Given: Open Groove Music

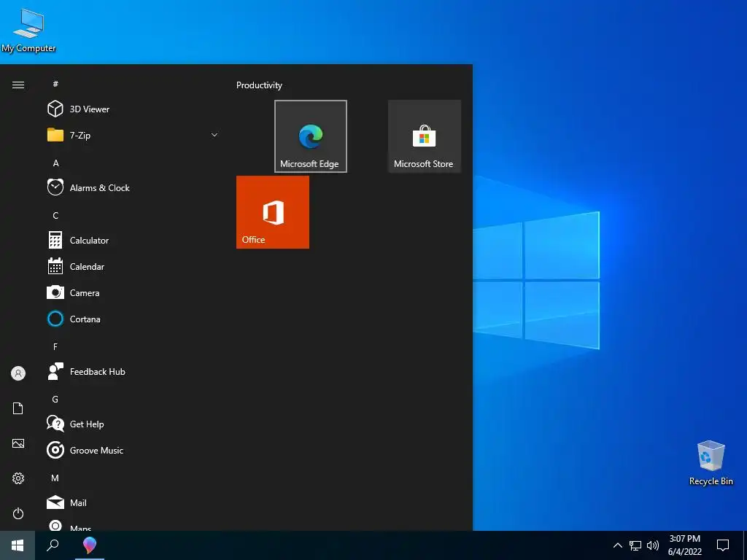Looking at the screenshot, I should click(x=131, y=451).
